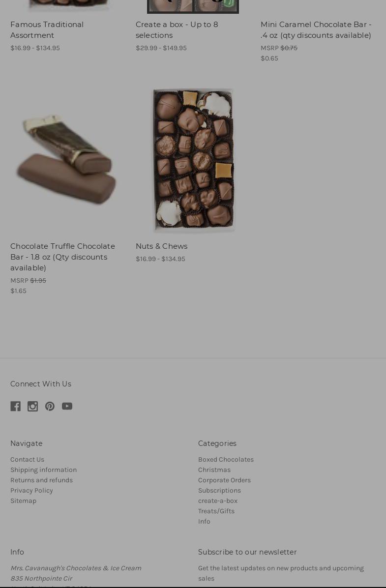View Shipping information page
The image size is (386, 588).
(43, 470)
